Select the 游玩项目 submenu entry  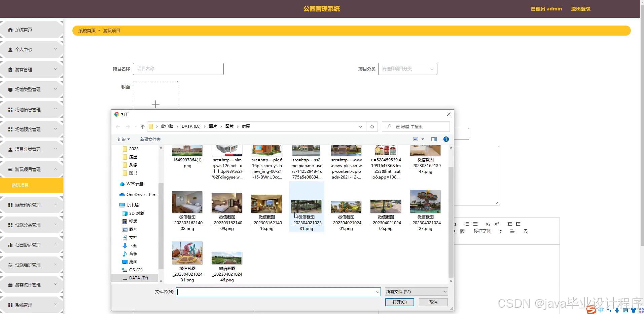(32, 185)
